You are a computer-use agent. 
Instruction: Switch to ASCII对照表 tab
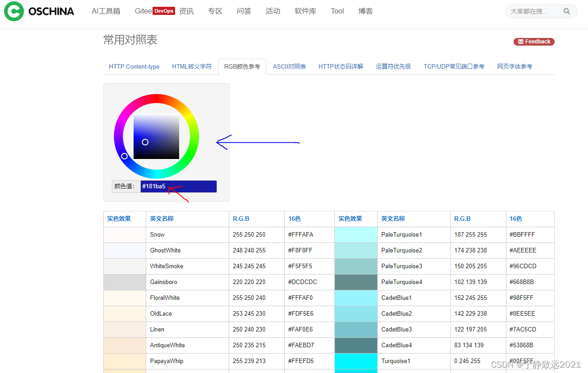click(x=289, y=67)
